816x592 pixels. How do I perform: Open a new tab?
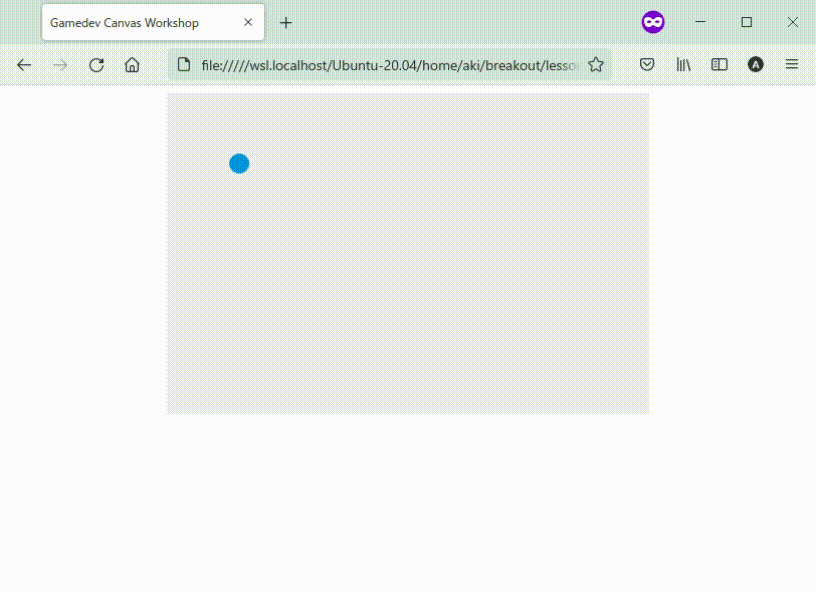point(286,22)
